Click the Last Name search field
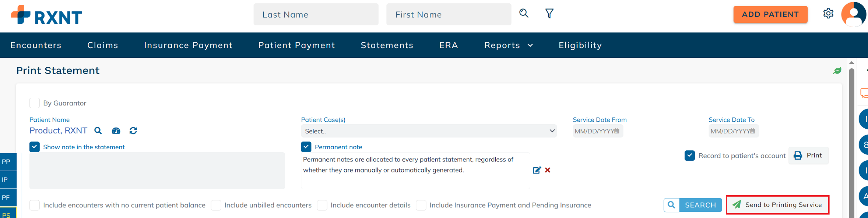 [316, 14]
